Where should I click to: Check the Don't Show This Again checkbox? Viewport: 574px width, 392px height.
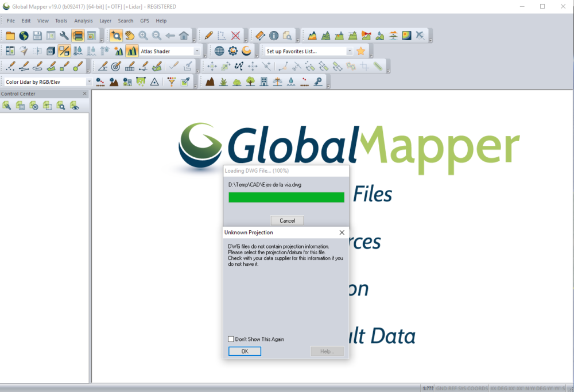(x=231, y=339)
